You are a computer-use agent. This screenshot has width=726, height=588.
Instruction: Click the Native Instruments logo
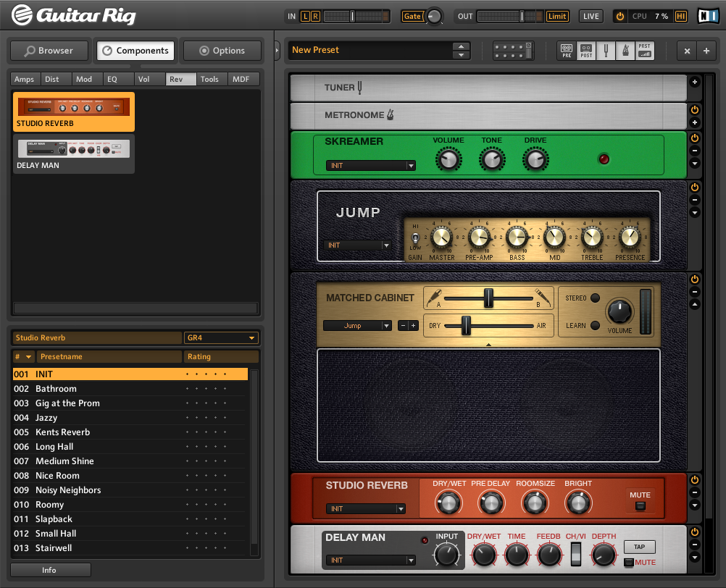707,16
